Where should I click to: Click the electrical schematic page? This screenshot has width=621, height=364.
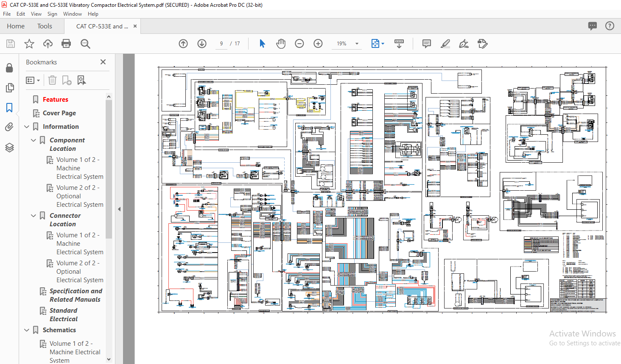tap(382, 189)
